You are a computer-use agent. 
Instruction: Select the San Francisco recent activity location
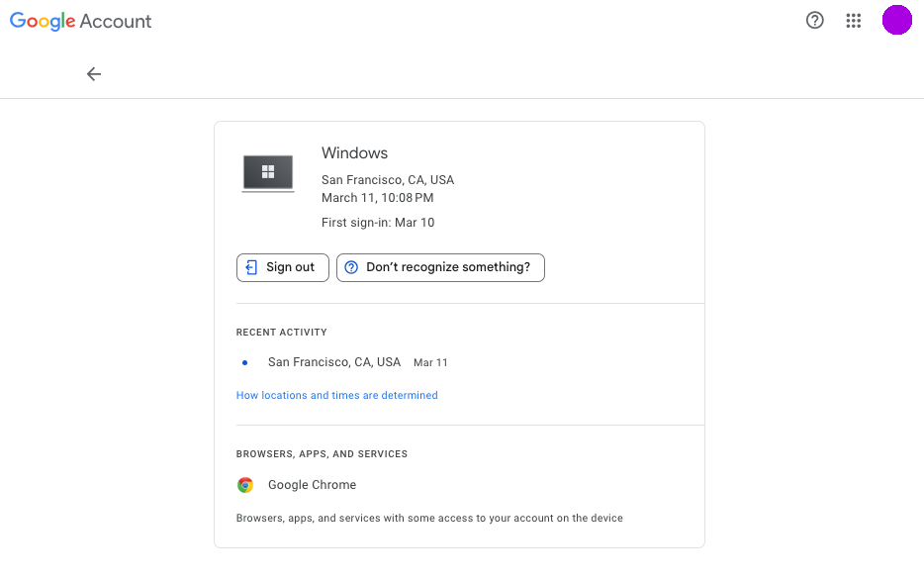[x=333, y=362]
